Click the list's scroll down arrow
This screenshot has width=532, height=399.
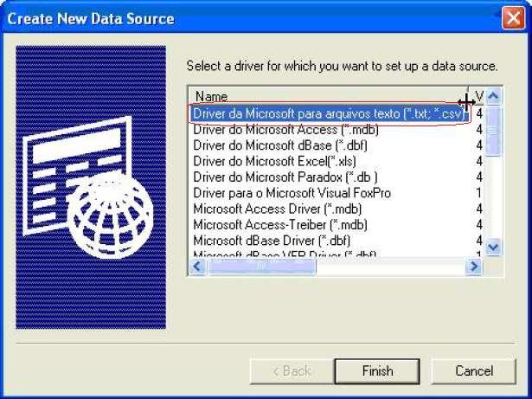tap(493, 247)
